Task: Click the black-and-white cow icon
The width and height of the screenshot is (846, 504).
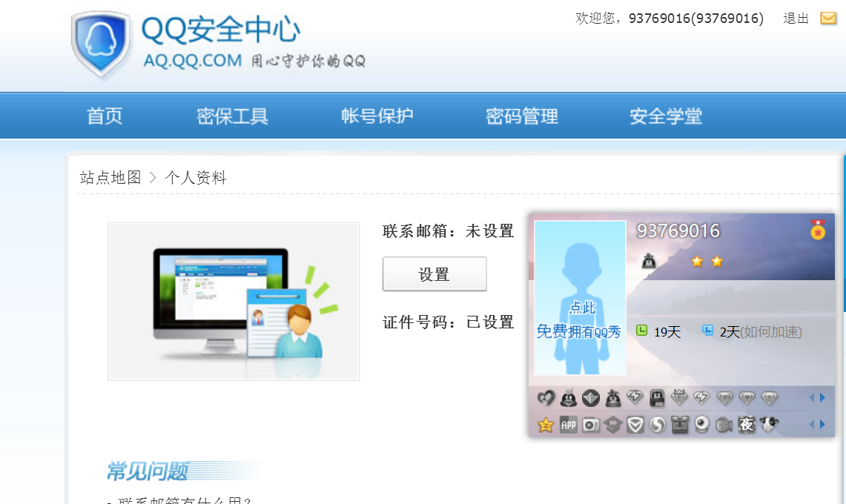Action: [x=769, y=425]
